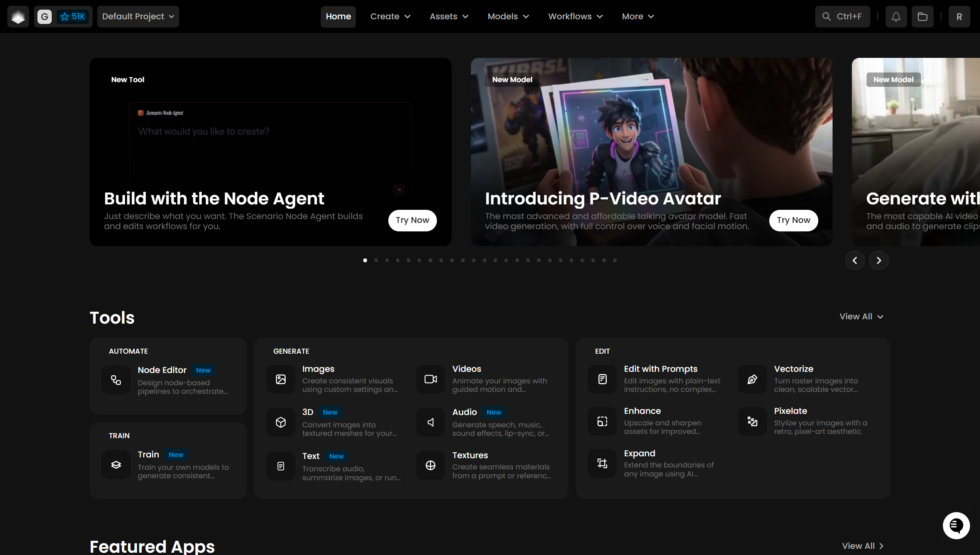Click Try Now for P-Video Avatar
The image size is (980, 555).
click(x=793, y=220)
